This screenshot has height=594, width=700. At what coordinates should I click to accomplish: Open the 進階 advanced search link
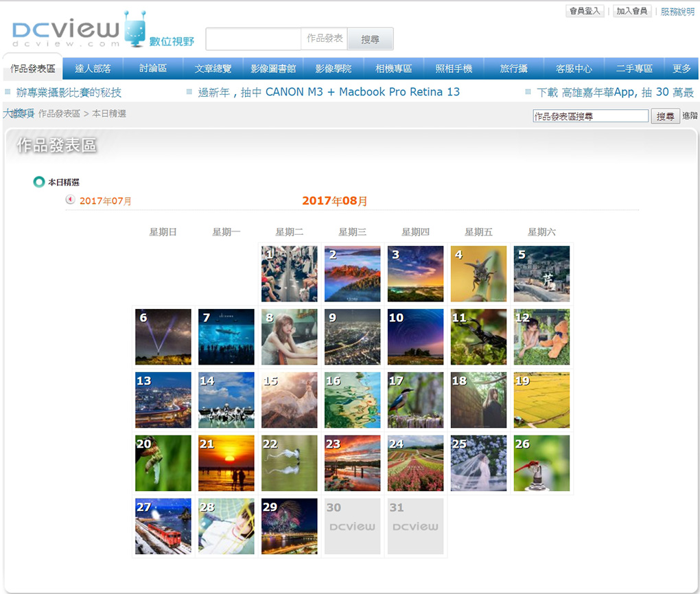pos(690,116)
